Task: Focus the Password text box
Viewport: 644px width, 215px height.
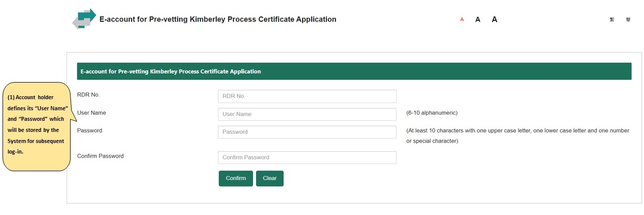Action: pos(307,132)
